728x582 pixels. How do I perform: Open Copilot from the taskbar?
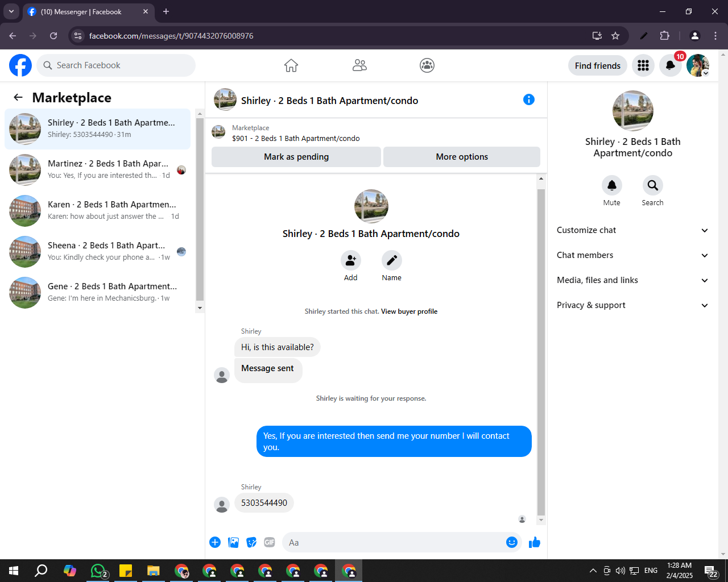[70, 571]
